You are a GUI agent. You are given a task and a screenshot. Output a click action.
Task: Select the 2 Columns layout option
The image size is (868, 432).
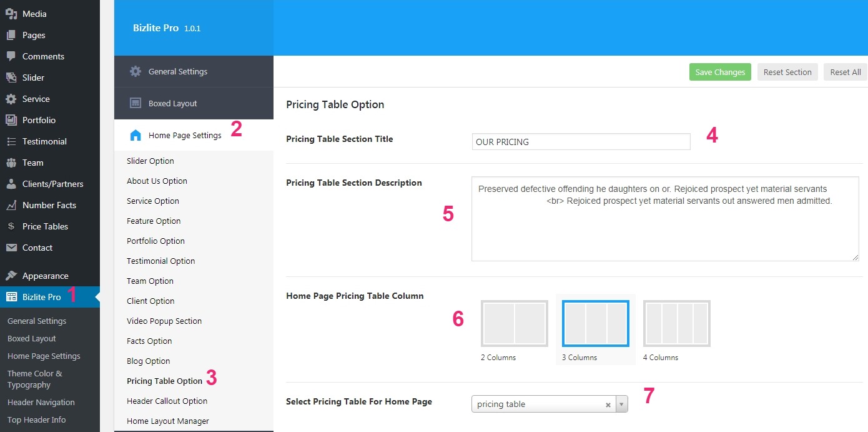point(515,324)
